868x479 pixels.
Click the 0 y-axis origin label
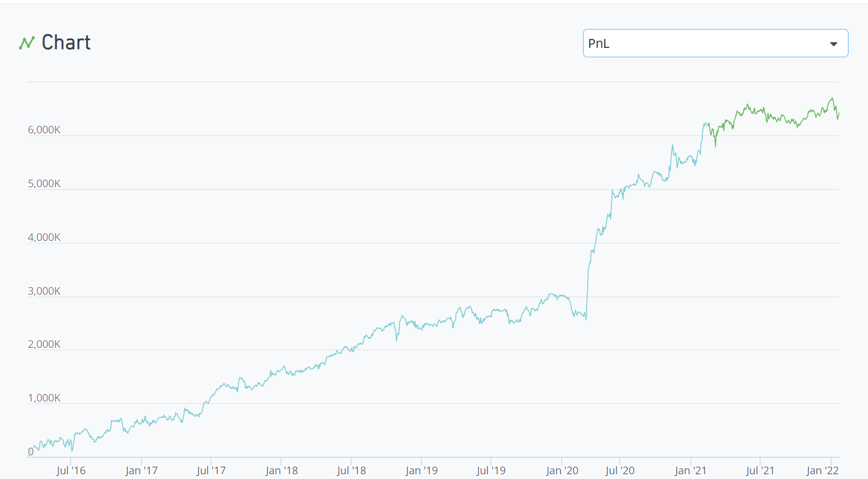31,452
